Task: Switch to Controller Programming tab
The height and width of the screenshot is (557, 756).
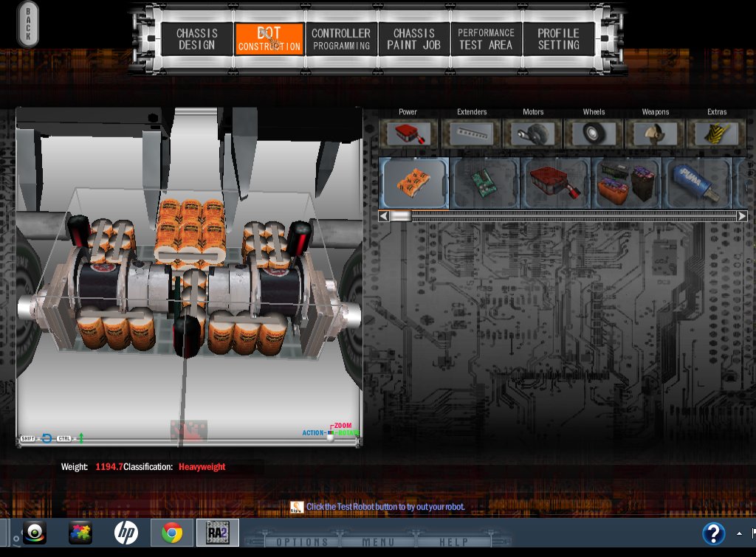Action: coord(341,39)
